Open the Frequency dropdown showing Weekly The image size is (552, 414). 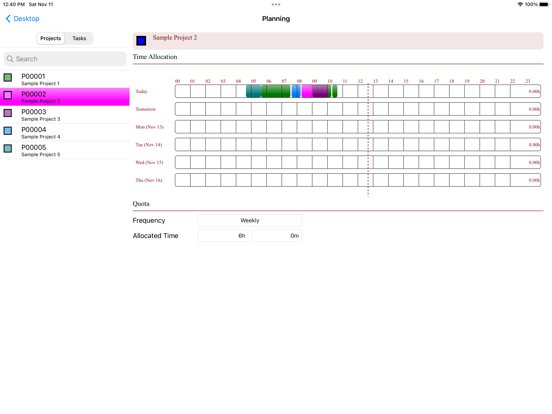point(250,220)
